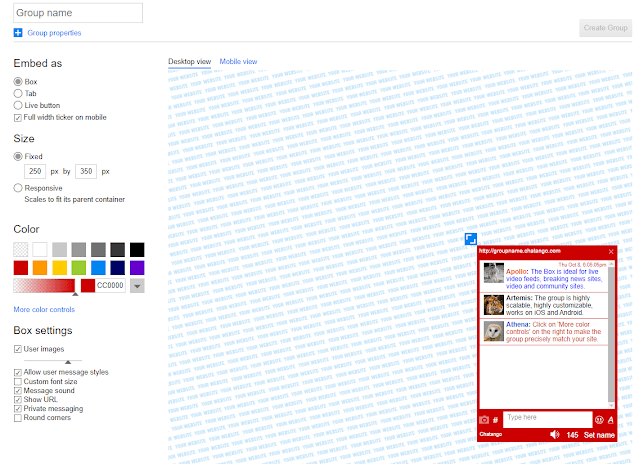Image resolution: width=639 pixels, height=464 pixels.
Task: Open the color dropdown arrow next to CC0000
Action: (137, 286)
